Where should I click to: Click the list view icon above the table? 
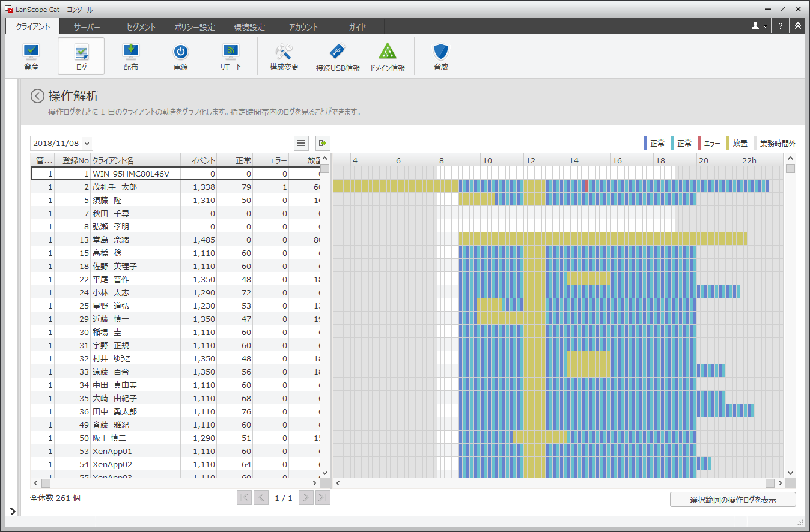pos(302,143)
